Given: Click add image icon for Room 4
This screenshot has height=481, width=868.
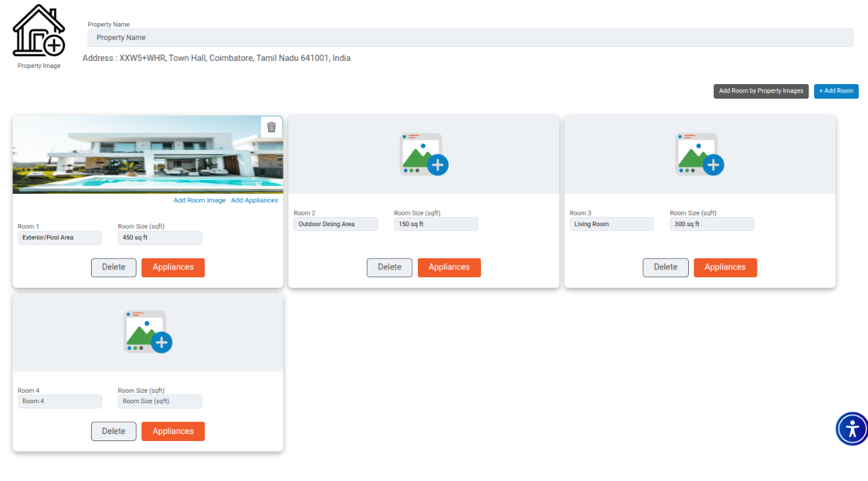Looking at the screenshot, I should click(148, 332).
